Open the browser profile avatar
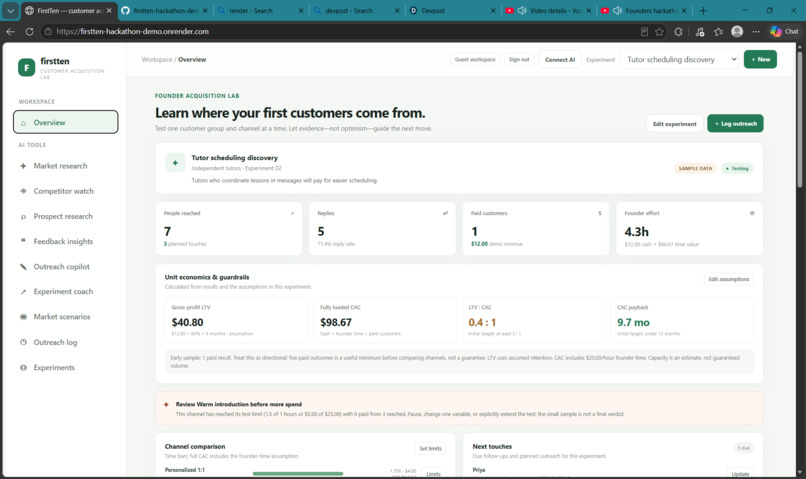The height and width of the screenshot is (479, 806). (x=737, y=31)
